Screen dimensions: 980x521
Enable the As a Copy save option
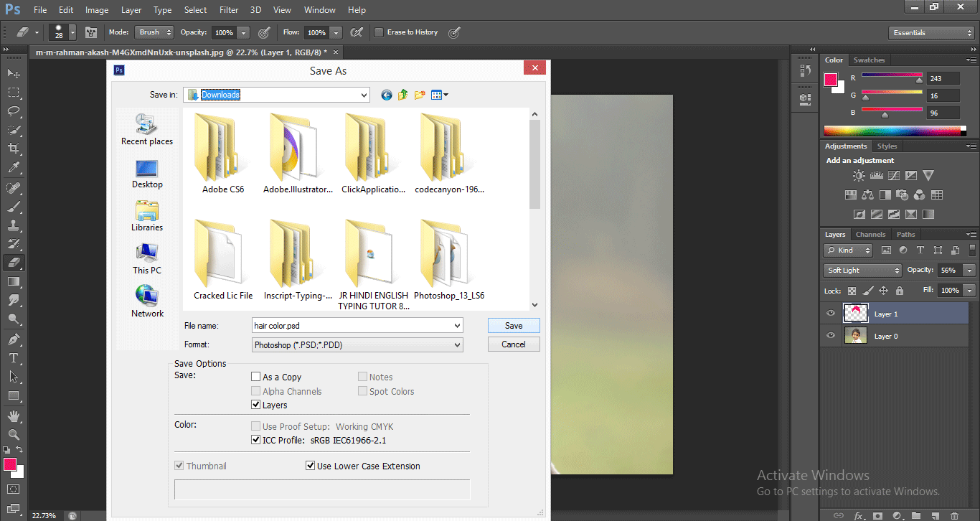point(255,376)
